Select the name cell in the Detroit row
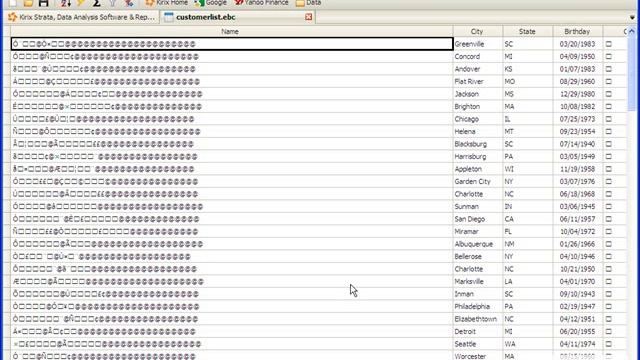 [x=232, y=331]
